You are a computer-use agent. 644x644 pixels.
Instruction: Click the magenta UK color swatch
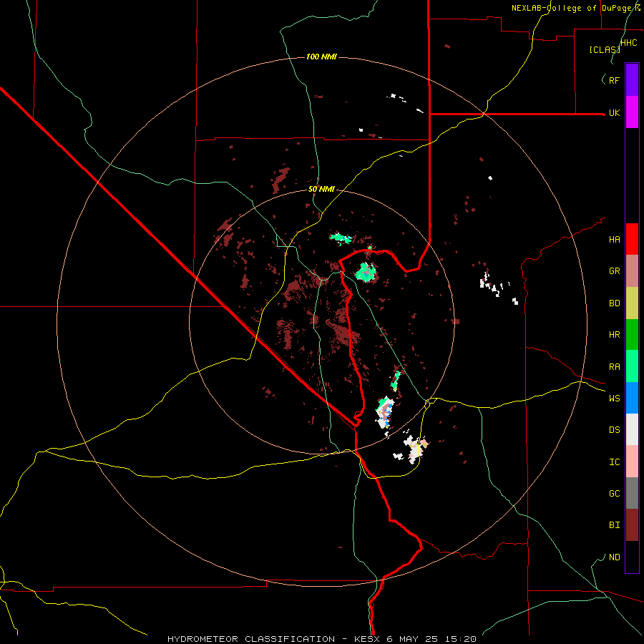pos(632,112)
